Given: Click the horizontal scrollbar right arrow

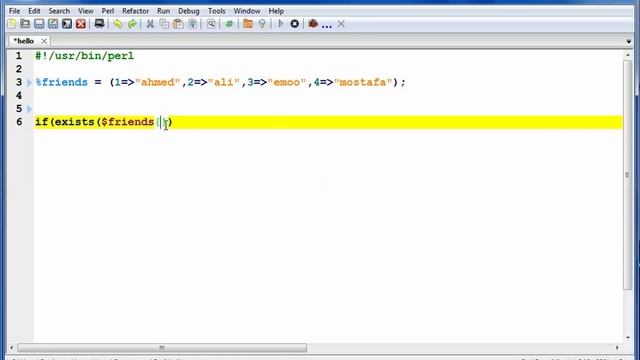Looking at the screenshot, I should [617, 348].
